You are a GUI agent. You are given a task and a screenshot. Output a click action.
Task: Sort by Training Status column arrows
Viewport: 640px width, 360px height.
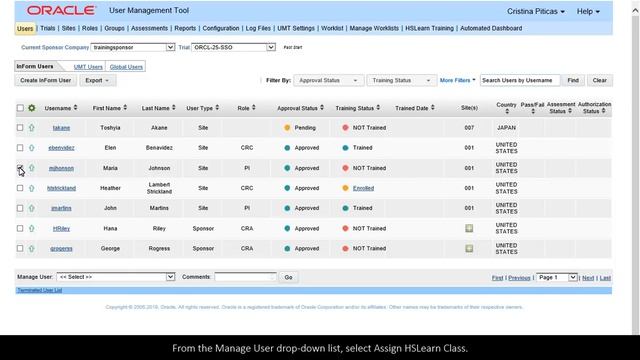378,108
